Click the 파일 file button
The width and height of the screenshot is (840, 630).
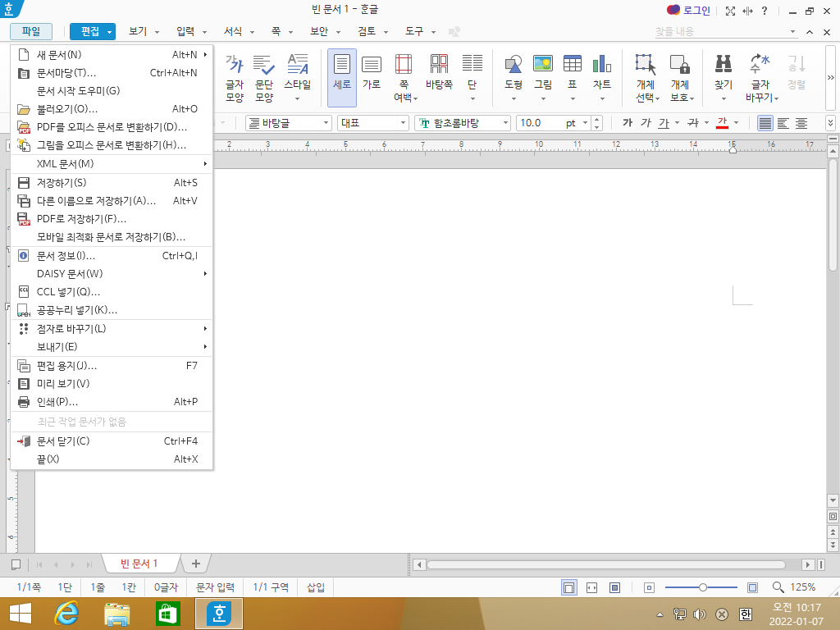coord(31,32)
